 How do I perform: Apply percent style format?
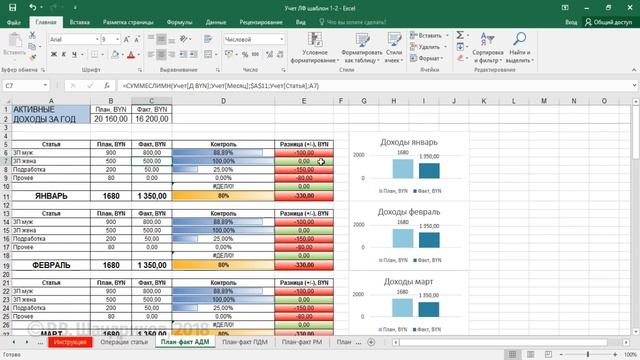(245, 54)
